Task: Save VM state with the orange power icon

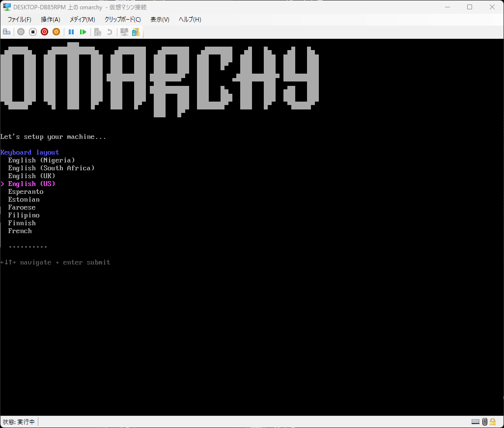Action: pos(56,32)
